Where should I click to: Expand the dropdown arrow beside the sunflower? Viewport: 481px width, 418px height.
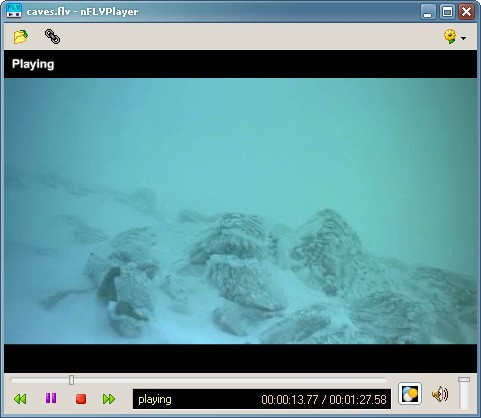[x=463, y=38]
